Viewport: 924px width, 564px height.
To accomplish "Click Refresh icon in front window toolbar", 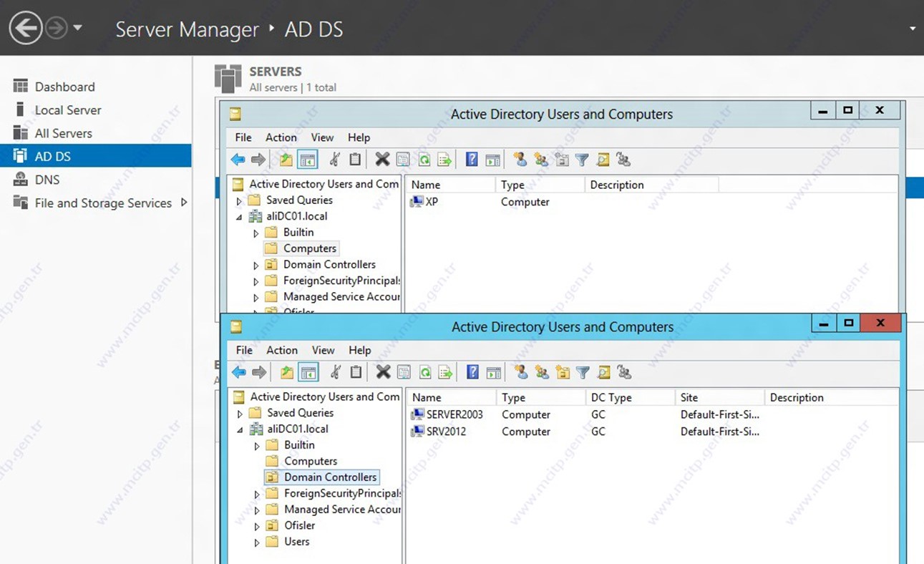I will point(424,372).
